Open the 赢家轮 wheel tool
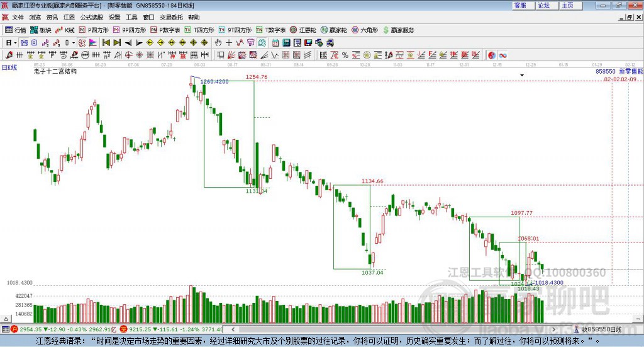The width and height of the screenshot is (644, 347). [x=333, y=30]
